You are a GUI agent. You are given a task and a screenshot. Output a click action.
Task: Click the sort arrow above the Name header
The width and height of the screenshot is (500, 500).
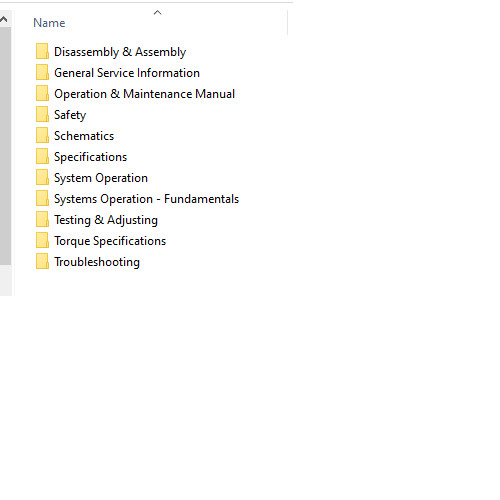157,13
